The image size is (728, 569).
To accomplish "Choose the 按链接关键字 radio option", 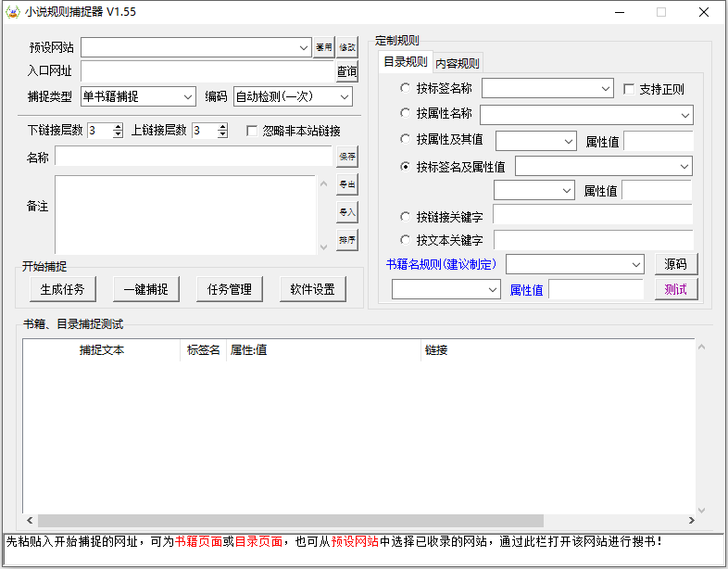I will pyautogui.click(x=405, y=216).
